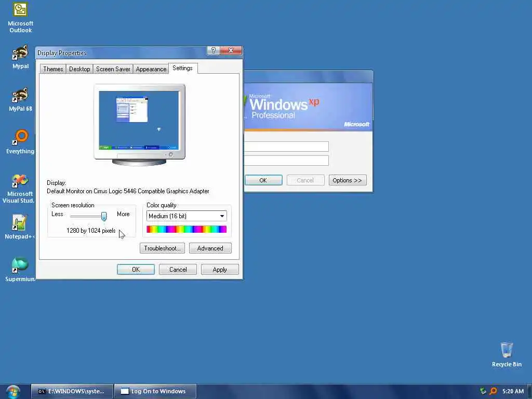
Task: Click the monitor preview image
Action: pos(139,125)
